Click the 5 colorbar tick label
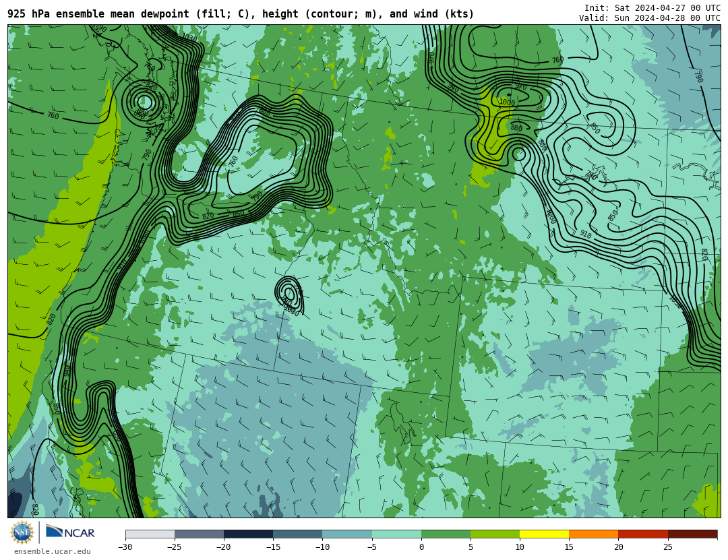This screenshot has width=728, height=560. click(x=471, y=547)
